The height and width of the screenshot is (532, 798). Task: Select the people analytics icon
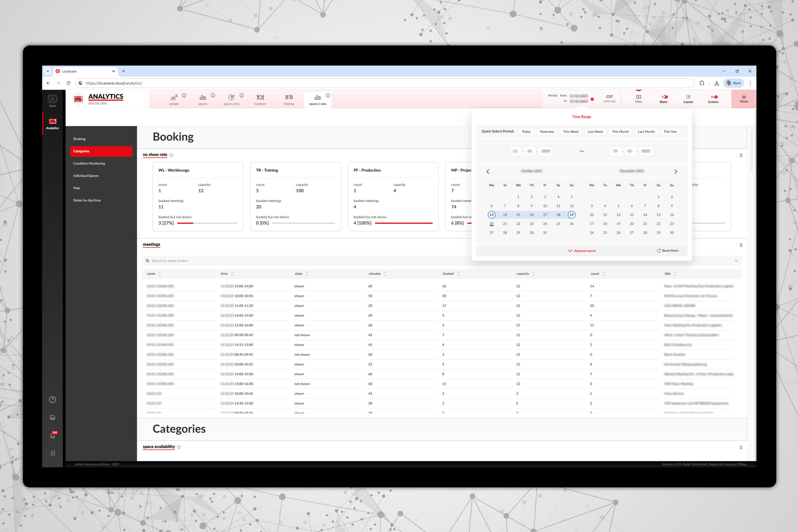click(x=174, y=99)
